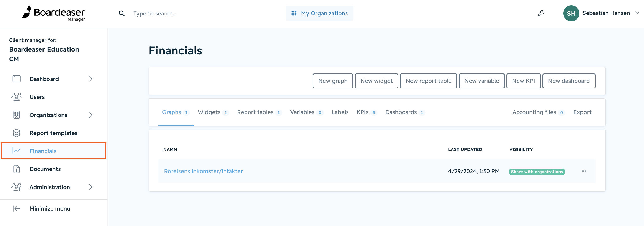This screenshot has height=226, width=644.
Task: Switch to the Graphs tab
Action: pyautogui.click(x=176, y=112)
